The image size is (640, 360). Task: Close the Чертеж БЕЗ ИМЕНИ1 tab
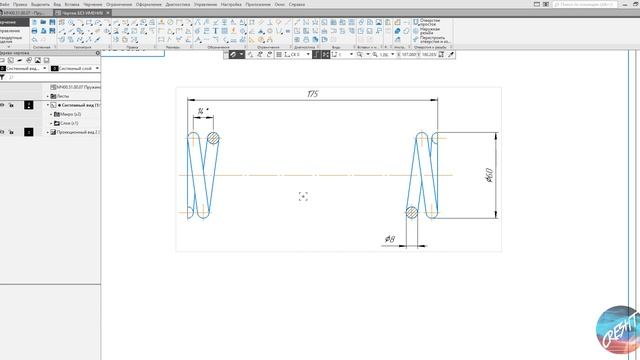108,13
